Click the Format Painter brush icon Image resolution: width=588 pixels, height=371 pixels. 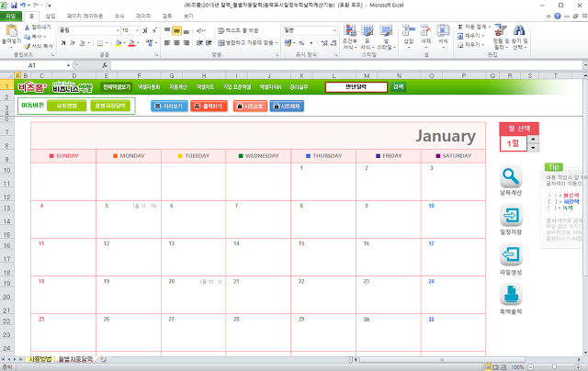coord(27,46)
